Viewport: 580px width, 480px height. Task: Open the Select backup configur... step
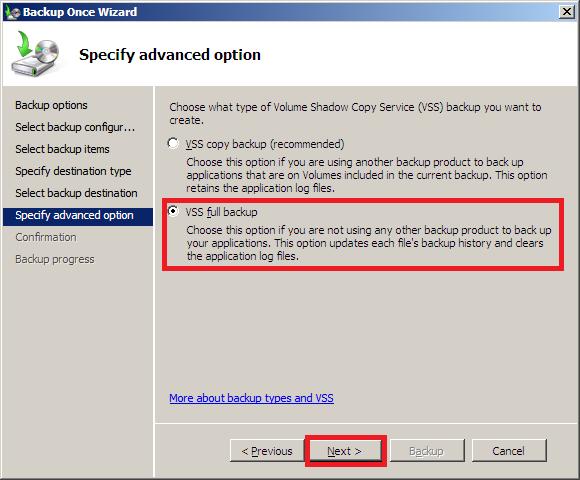click(x=75, y=127)
